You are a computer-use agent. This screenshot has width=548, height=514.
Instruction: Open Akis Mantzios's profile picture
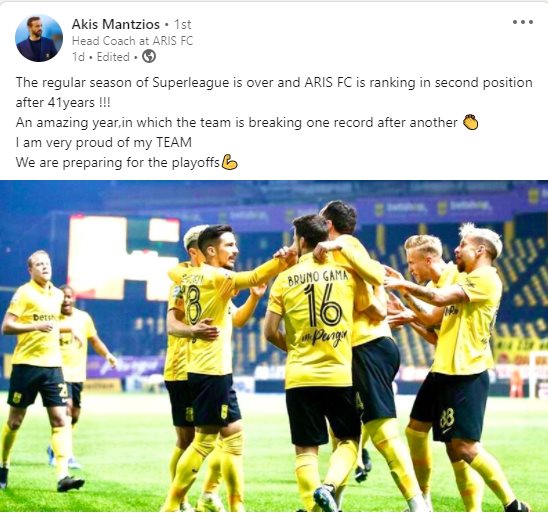[39, 38]
